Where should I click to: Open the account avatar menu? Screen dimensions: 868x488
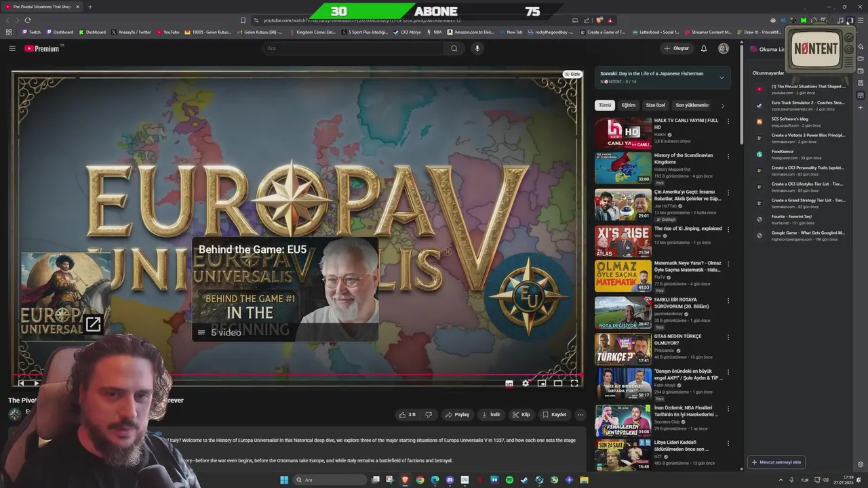click(x=724, y=48)
